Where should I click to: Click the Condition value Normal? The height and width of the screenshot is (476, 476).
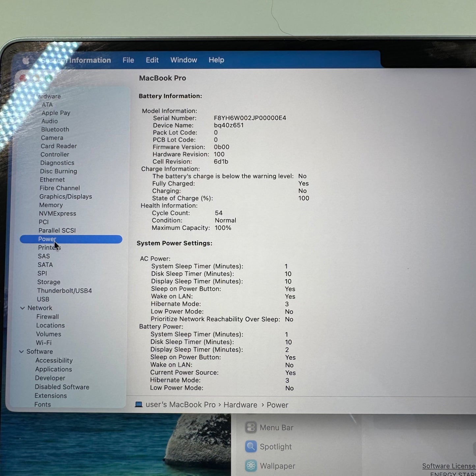click(x=225, y=220)
